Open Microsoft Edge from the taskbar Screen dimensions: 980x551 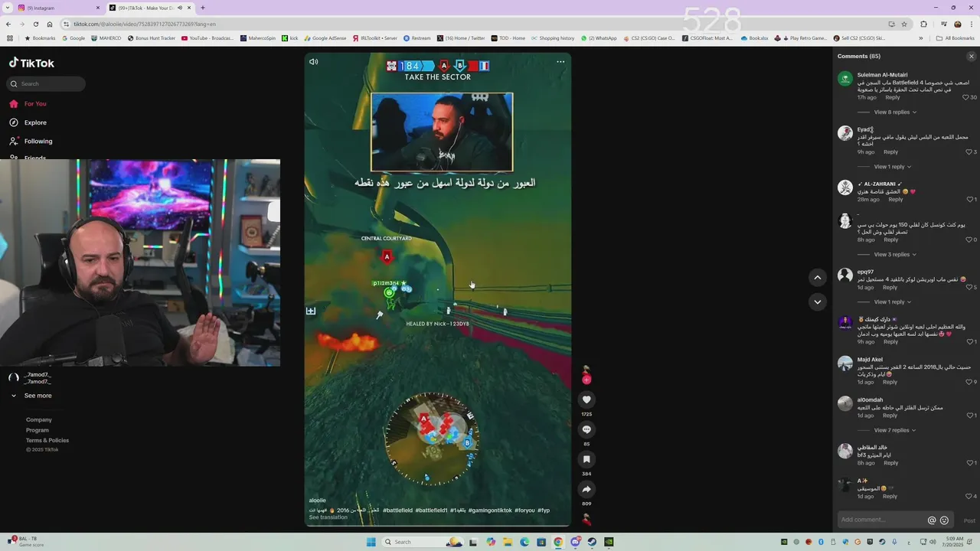click(x=524, y=542)
